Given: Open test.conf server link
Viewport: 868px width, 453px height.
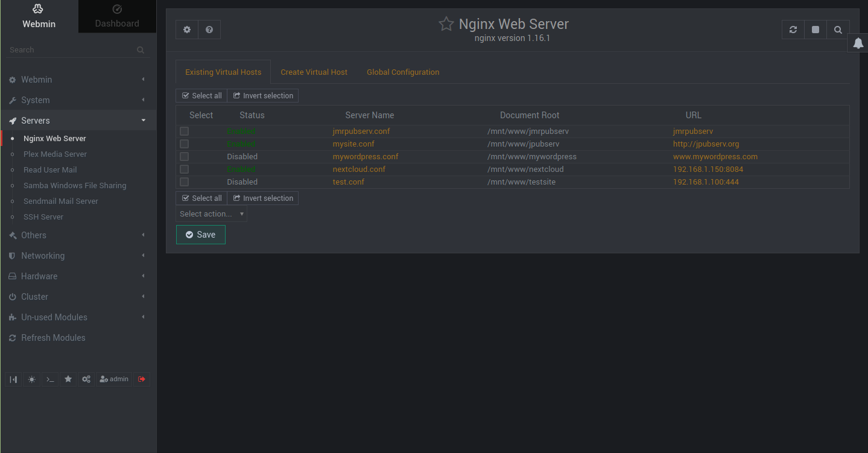Looking at the screenshot, I should pyautogui.click(x=349, y=182).
